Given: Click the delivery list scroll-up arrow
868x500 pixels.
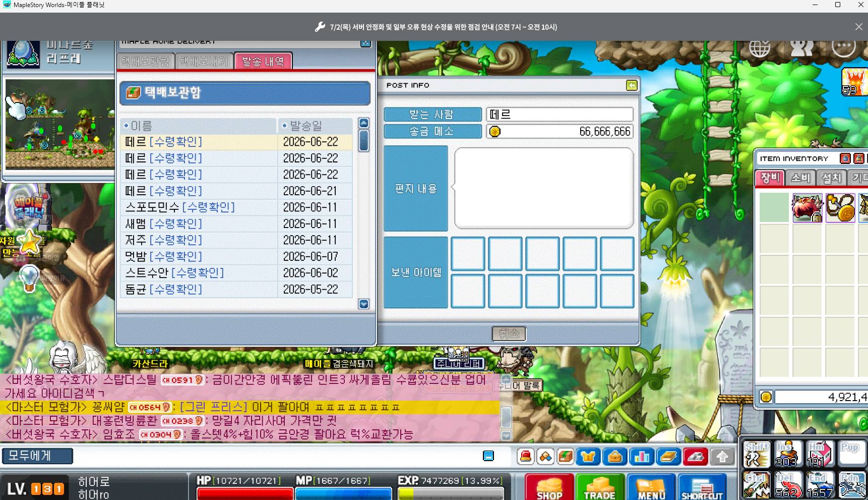Looking at the screenshot, I should pos(363,123).
